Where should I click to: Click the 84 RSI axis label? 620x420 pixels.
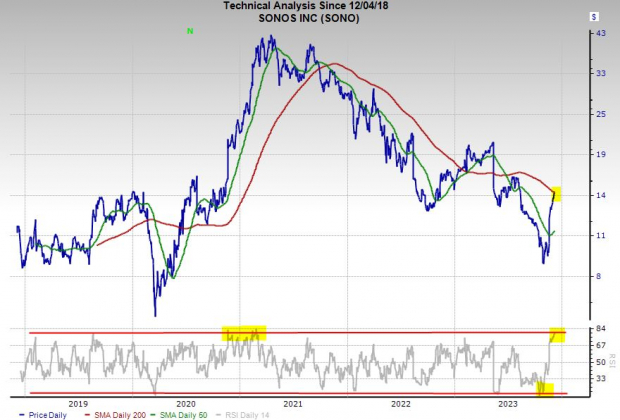tap(601, 329)
